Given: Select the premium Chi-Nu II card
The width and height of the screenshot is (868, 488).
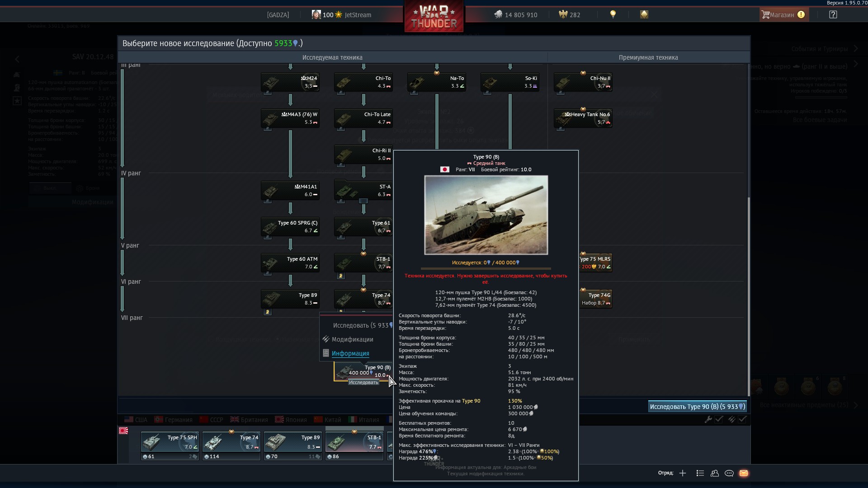Looking at the screenshot, I should 583,82.
